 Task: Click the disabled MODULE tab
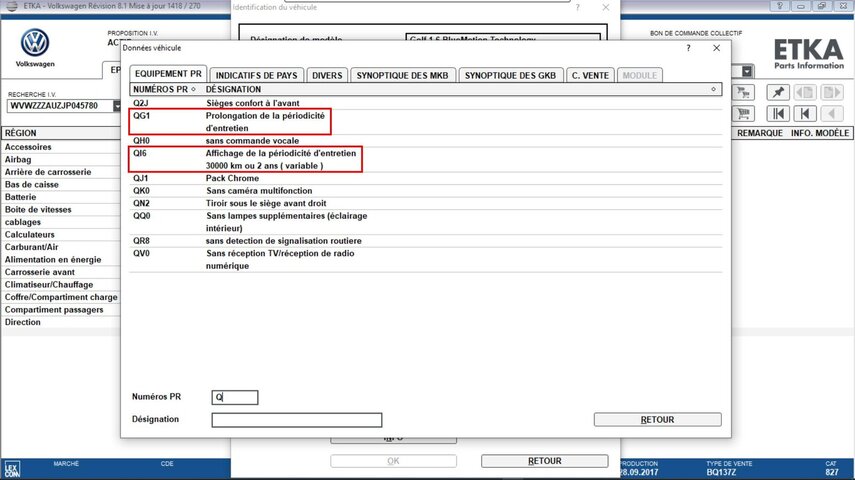point(640,75)
